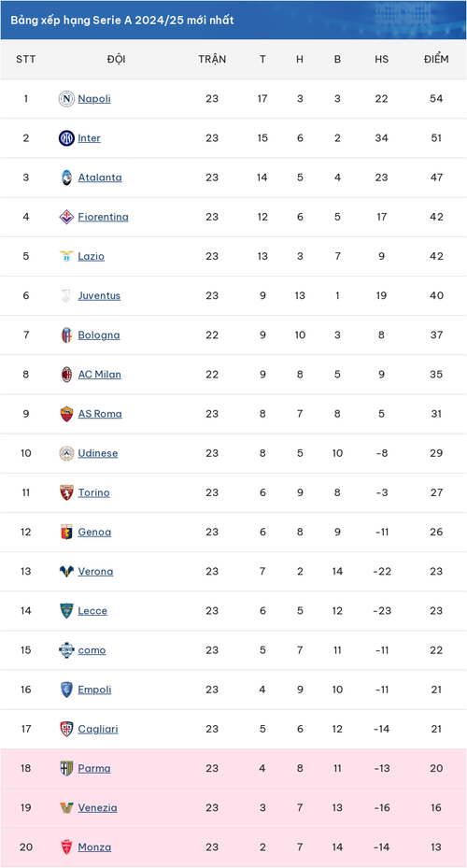
Task: Select the Torino bull crest icon
Action: click(x=66, y=492)
